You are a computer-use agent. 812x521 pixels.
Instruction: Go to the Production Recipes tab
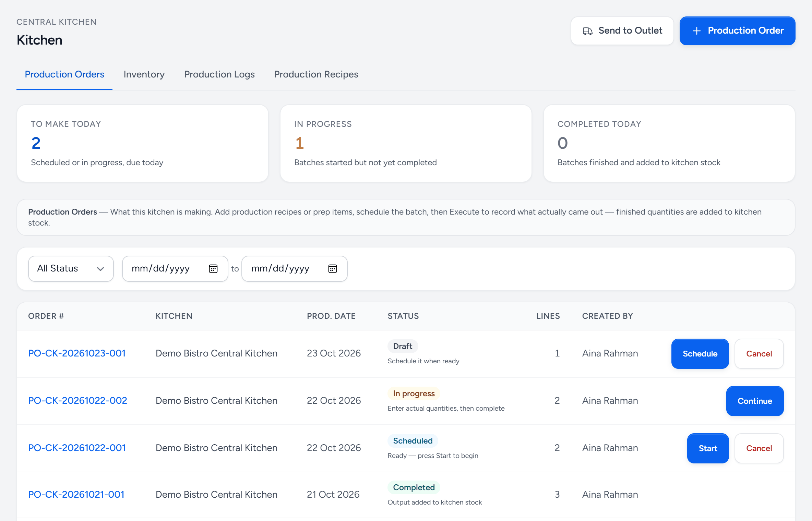pos(316,74)
